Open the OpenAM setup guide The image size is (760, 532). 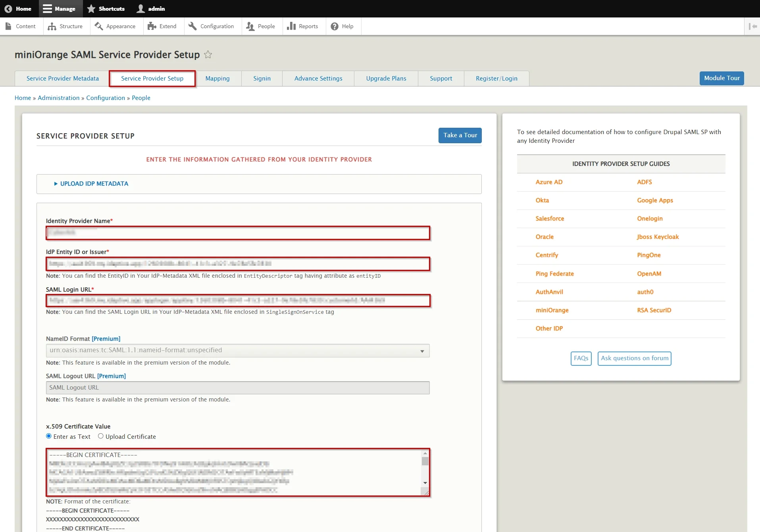click(x=649, y=274)
